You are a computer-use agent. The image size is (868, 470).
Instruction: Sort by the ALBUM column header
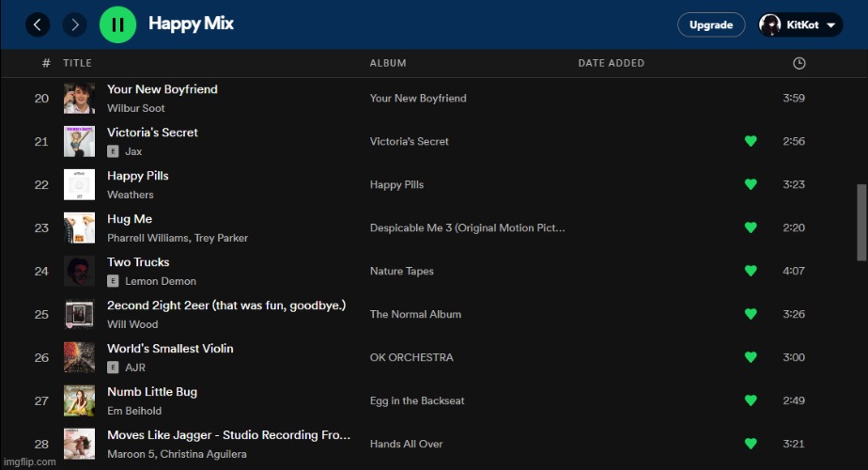(x=388, y=63)
